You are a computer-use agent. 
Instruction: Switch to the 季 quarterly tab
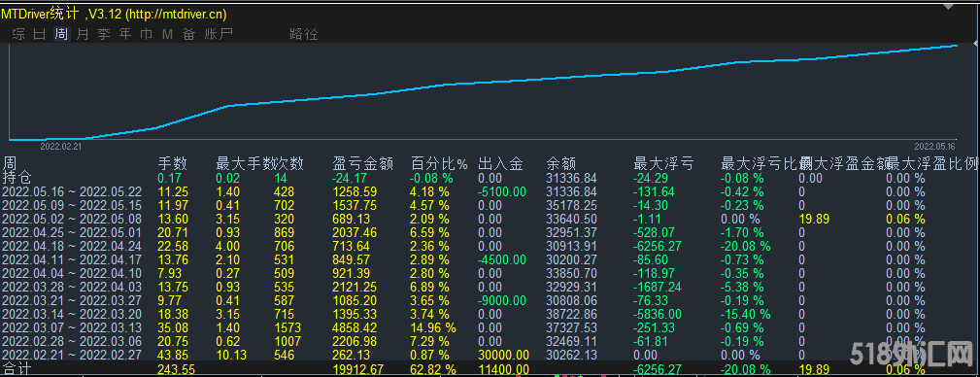point(104,34)
